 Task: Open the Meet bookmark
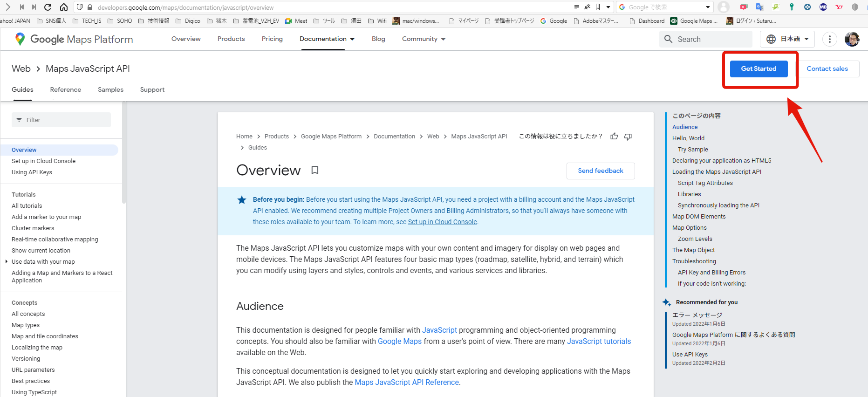coord(296,21)
